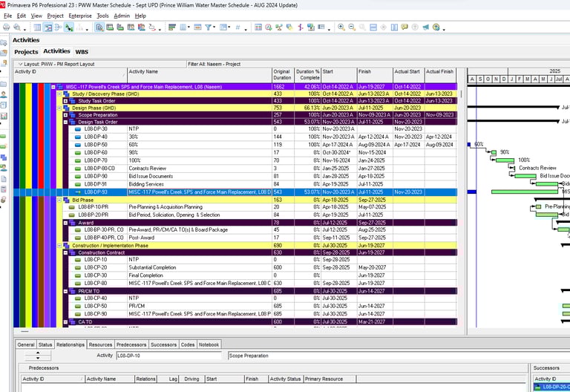Click the Level Resources clock icon
The width and height of the screenshot is (570, 392).
269,27
